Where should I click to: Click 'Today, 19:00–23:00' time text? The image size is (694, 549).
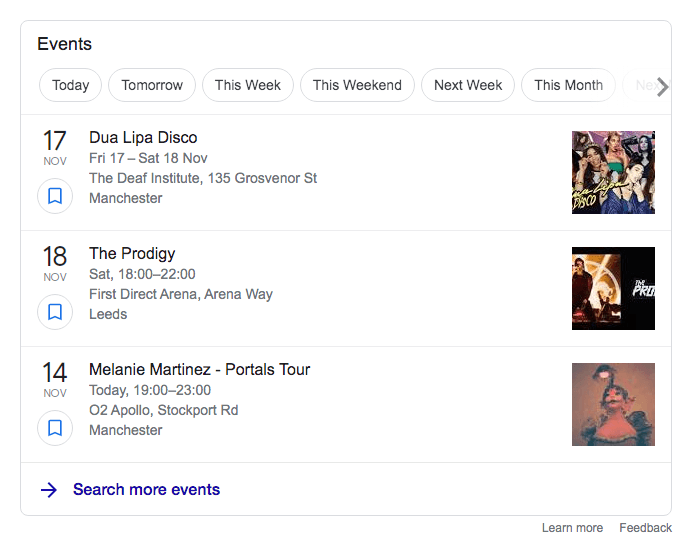(150, 390)
